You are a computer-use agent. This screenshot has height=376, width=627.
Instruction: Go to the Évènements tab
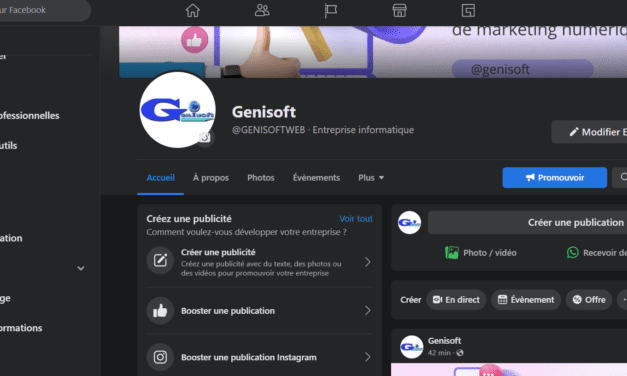coord(316,178)
